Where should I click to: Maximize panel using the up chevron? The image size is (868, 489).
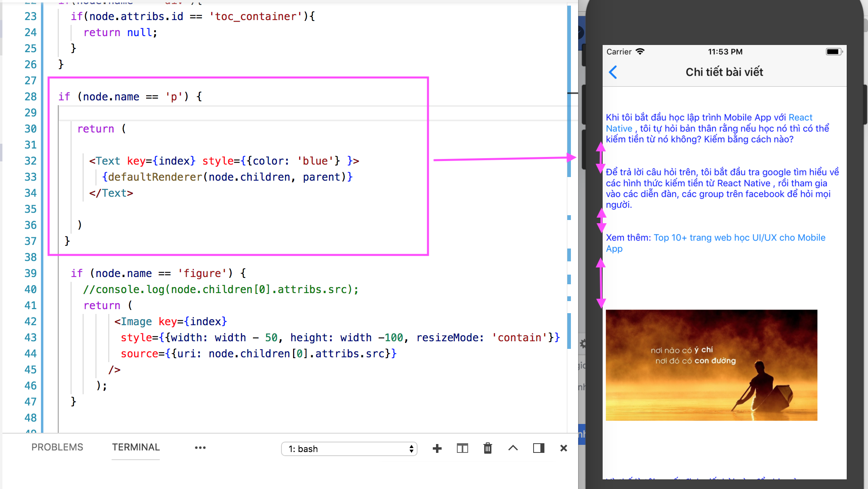[x=513, y=448]
